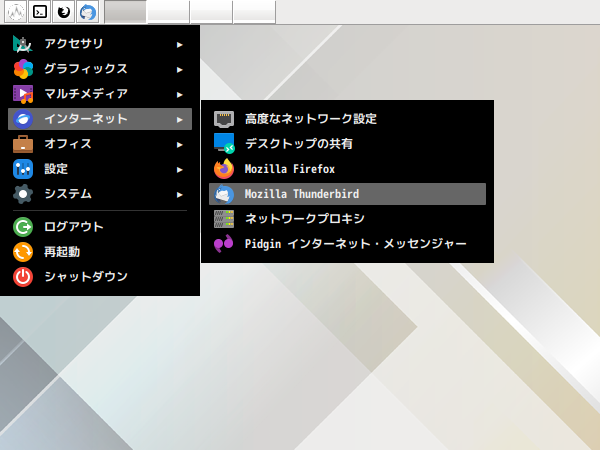Click the 設定 sliders icon
Image resolution: width=600 pixels, height=450 pixels.
tap(23, 169)
